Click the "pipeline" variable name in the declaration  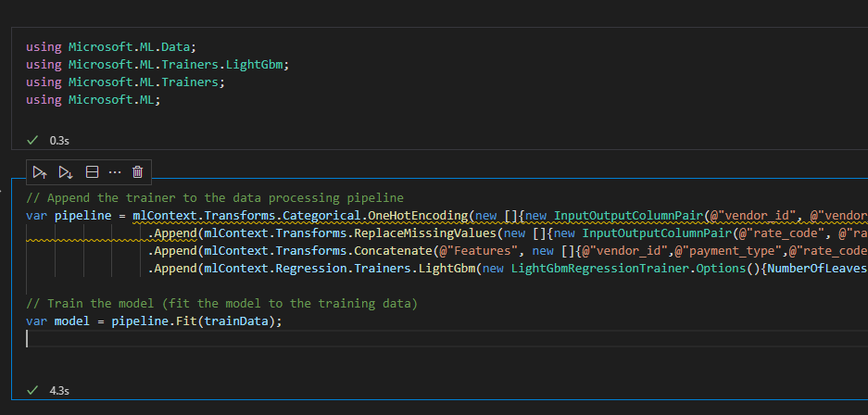pos(83,215)
